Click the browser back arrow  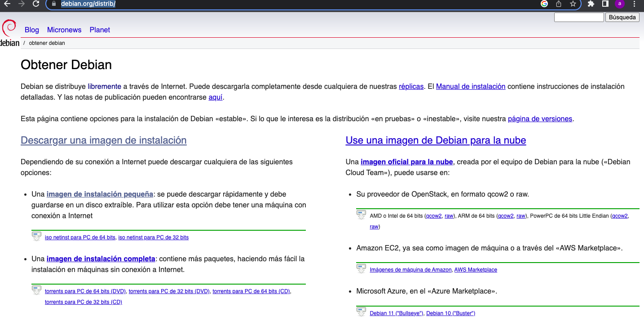pyautogui.click(x=7, y=4)
